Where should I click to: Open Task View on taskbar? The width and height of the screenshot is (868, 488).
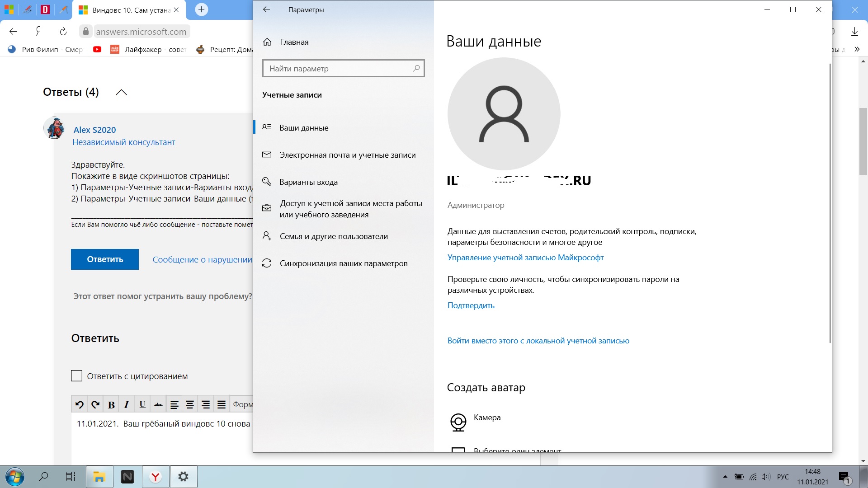(71, 477)
